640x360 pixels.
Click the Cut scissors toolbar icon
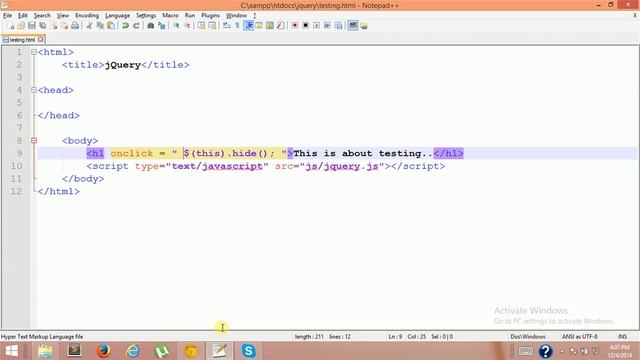pos(89,26)
